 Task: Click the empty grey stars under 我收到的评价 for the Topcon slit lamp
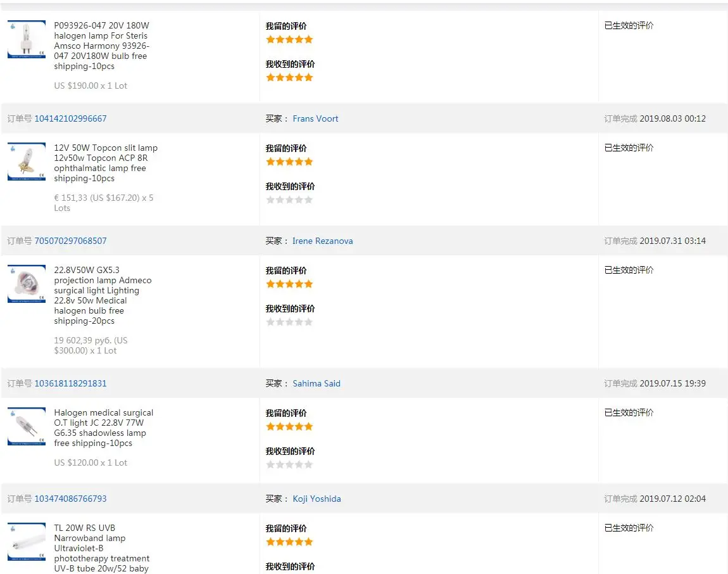(x=289, y=200)
